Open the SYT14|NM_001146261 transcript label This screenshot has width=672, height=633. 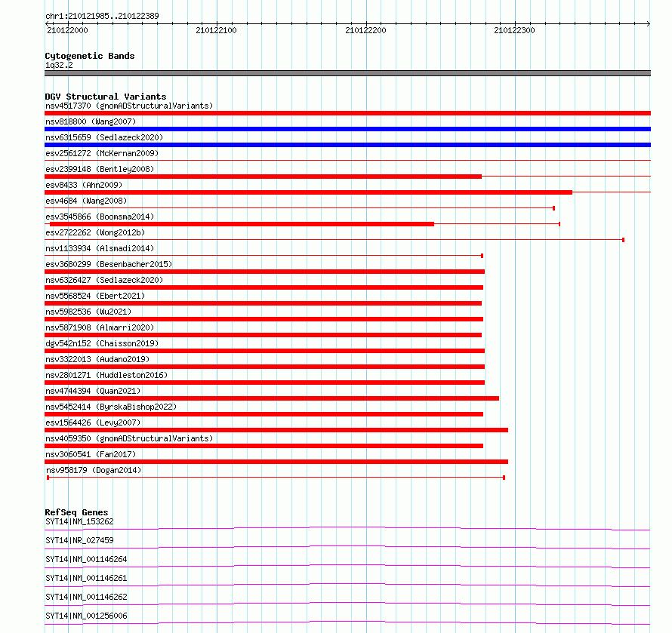pos(86,578)
